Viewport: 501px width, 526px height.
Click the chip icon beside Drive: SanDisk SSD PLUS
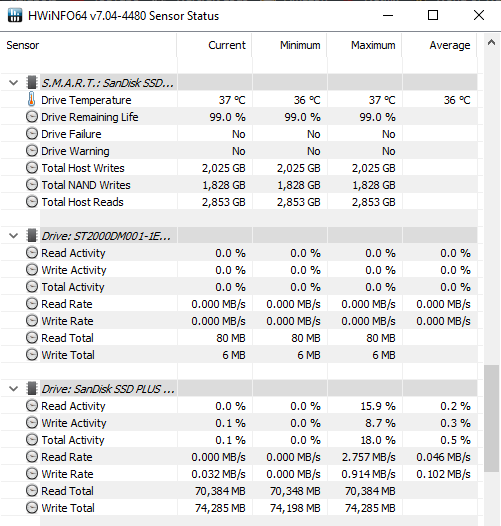point(32,388)
